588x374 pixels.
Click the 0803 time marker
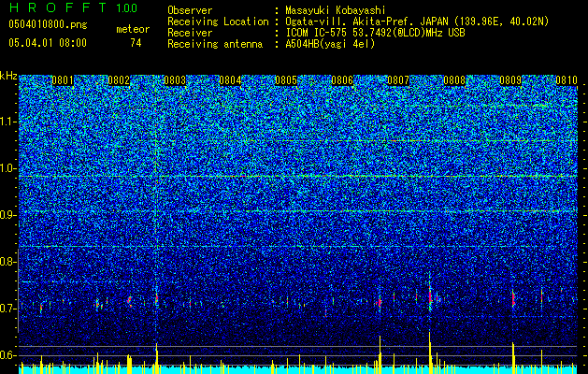(175, 80)
